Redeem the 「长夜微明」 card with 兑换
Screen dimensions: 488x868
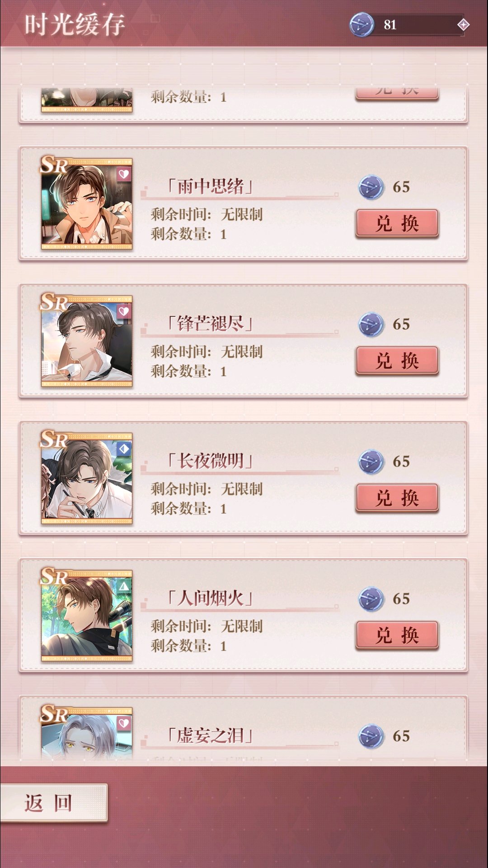click(397, 498)
